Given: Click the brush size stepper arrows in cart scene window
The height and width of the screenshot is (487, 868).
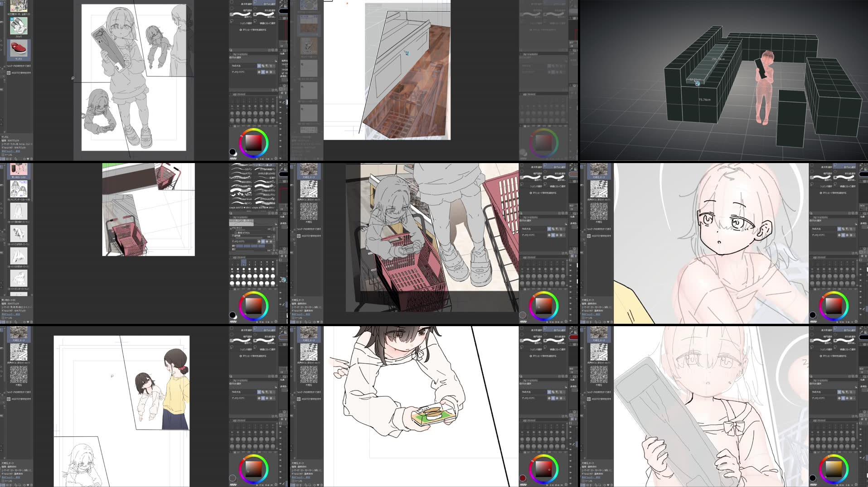Looking at the screenshot, I should tap(272, 229).
